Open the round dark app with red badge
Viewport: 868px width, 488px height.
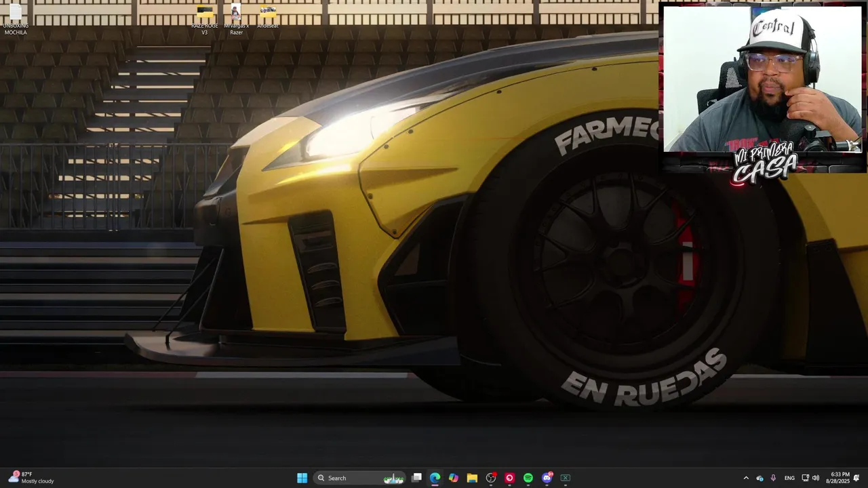pos(491,478)
